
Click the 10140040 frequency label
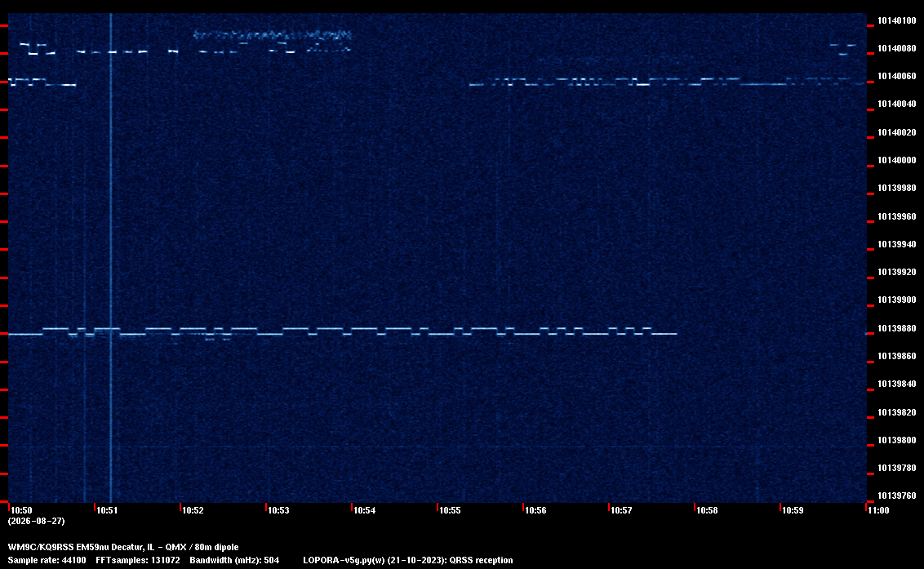pos(897,104)
